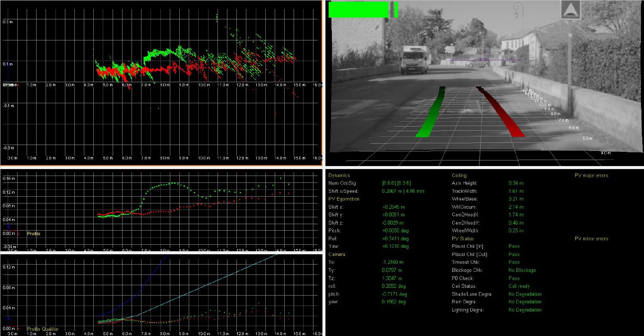Click the PV Egomotion section heading
The image size is (644, 336).
343,199
